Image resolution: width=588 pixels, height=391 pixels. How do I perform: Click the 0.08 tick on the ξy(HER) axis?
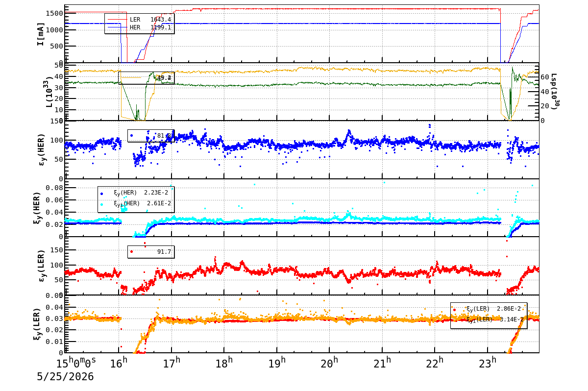[55, 188]
